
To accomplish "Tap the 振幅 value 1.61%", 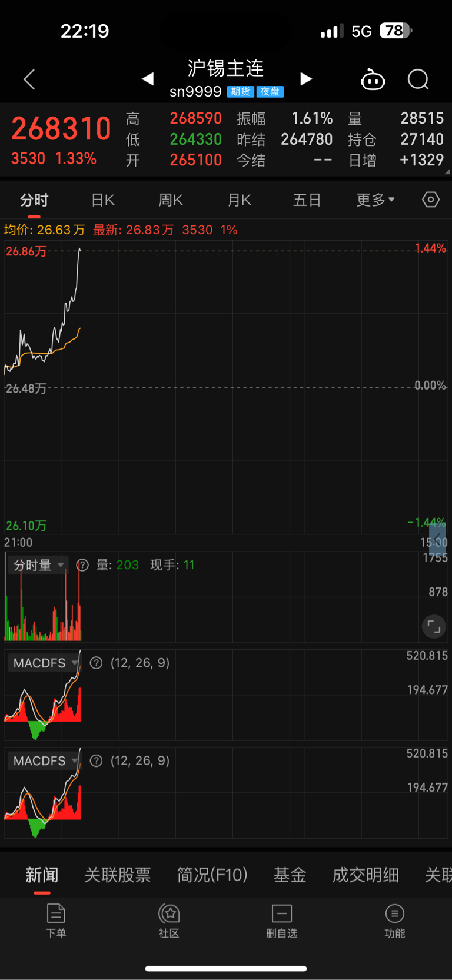I will point(313,118).
